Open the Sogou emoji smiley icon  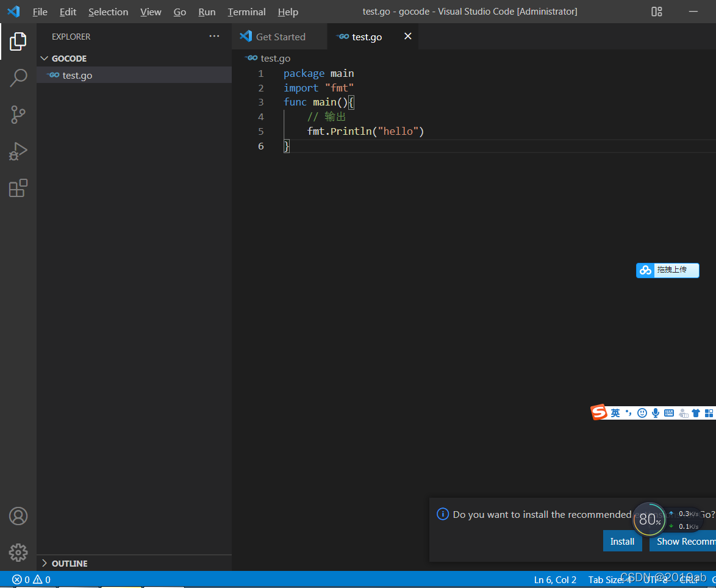tap(642, 413)
